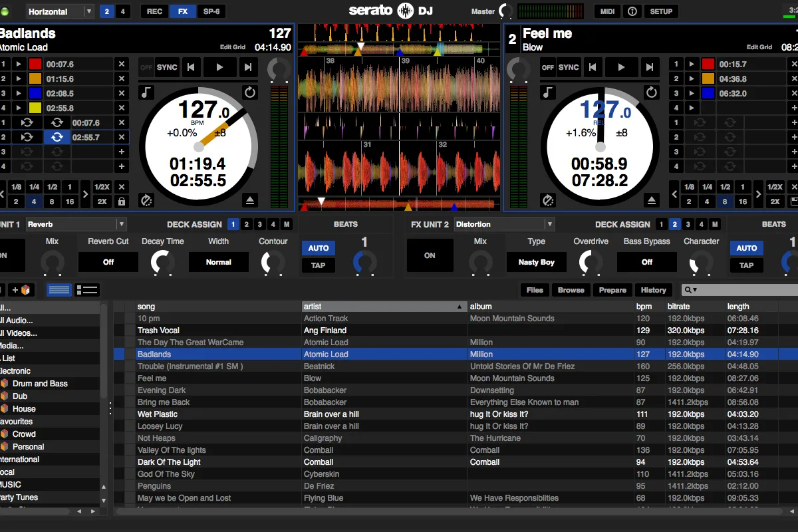Open the Horizontal display mode dropdown

click(61, 11)
